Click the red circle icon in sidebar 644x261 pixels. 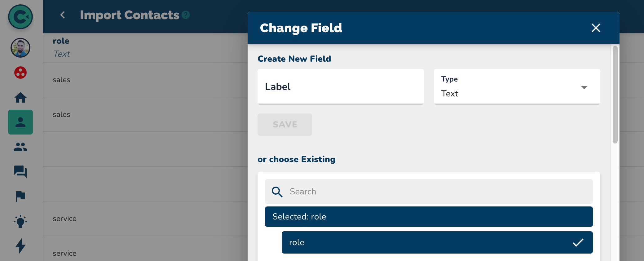coord(20,73)
